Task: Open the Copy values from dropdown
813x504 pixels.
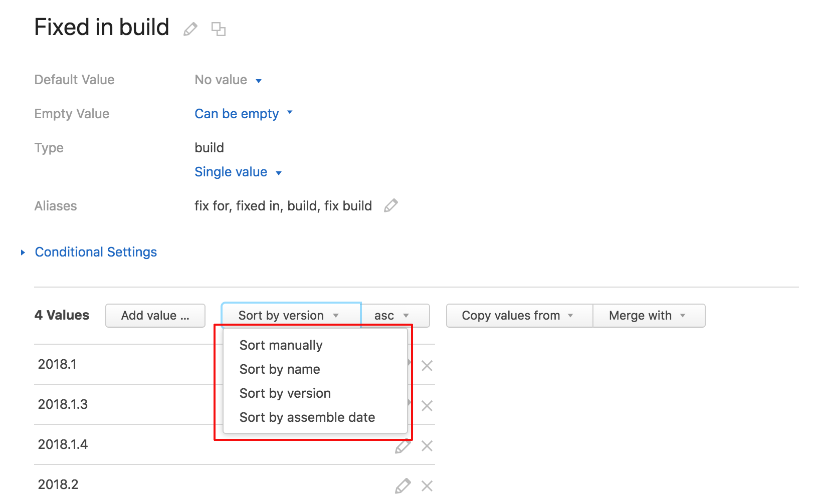Action: click(x=519, y=316)
